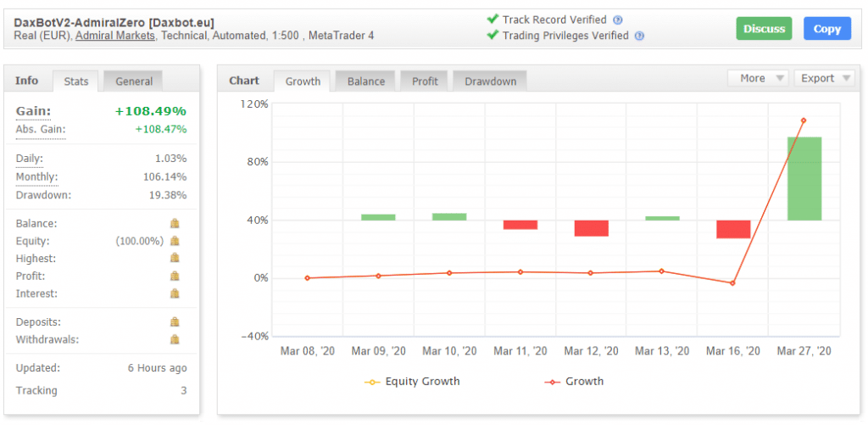Click the blue Copy button
868x425 pixels.
(827, 29)
